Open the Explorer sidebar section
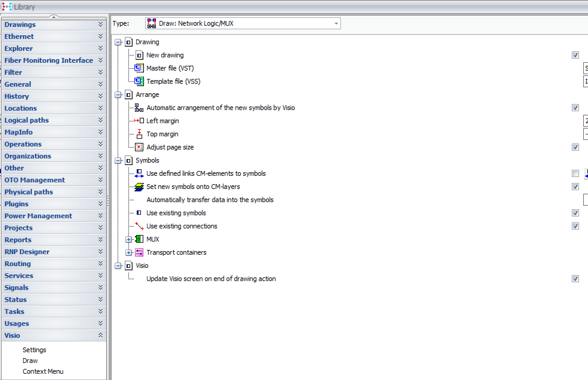Screen dimensions: 588x380 click(54, 48)
